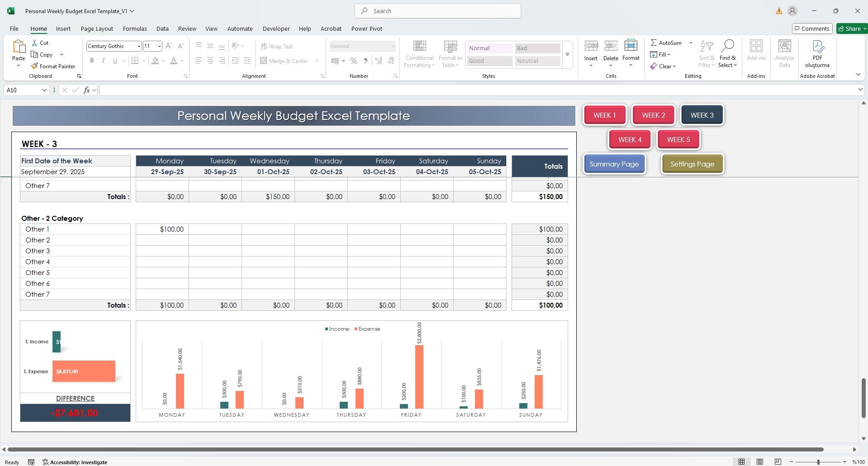
Task: Open the Name Box dropdown for A10
Action: 44,90
